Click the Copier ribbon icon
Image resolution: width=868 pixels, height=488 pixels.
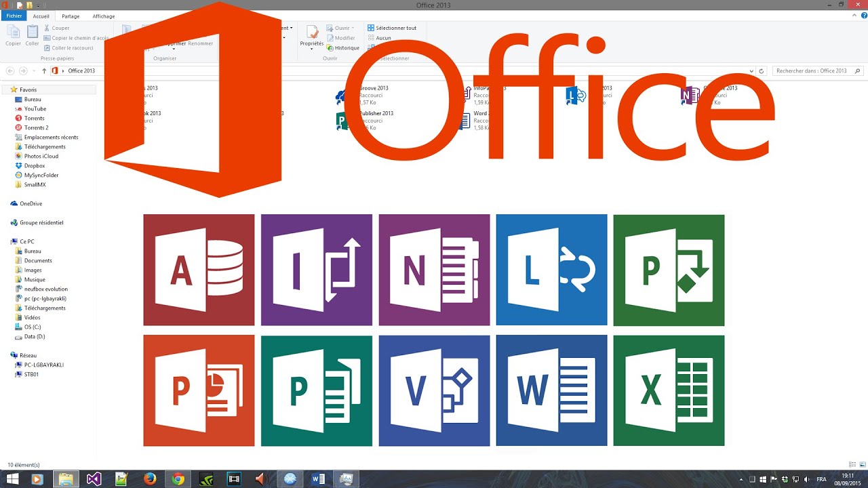(13, 35)
